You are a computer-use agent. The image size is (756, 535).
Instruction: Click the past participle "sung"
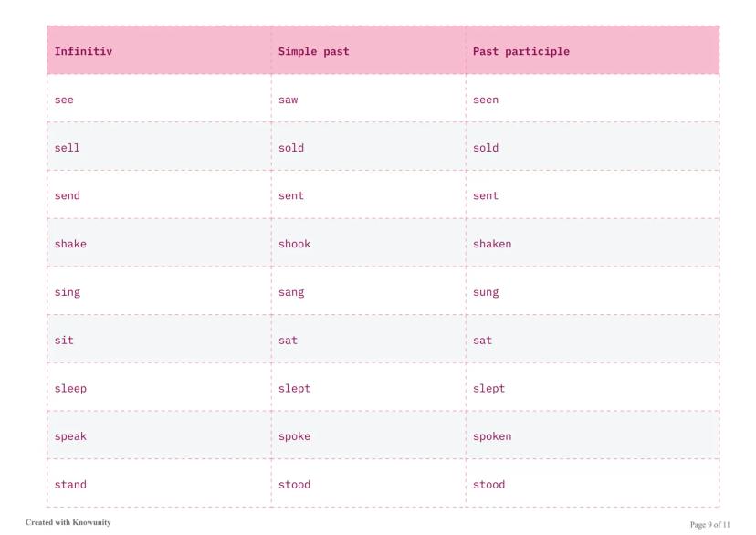click(x=486, y=292)
